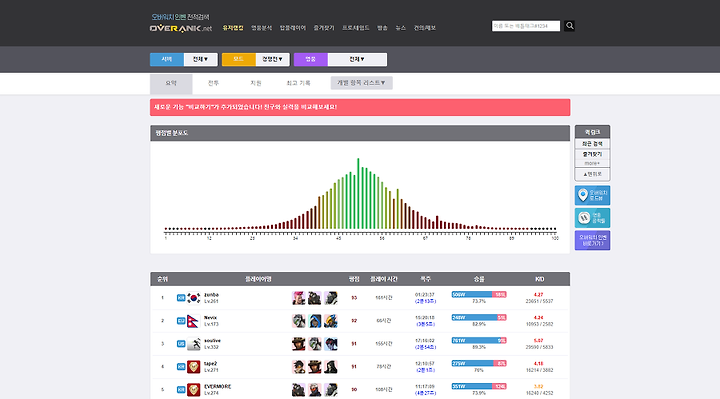Click the tallest green bar in distribution chart
Image resolution: width=720 pixels, height=399 pixels.
click(358, 194)
